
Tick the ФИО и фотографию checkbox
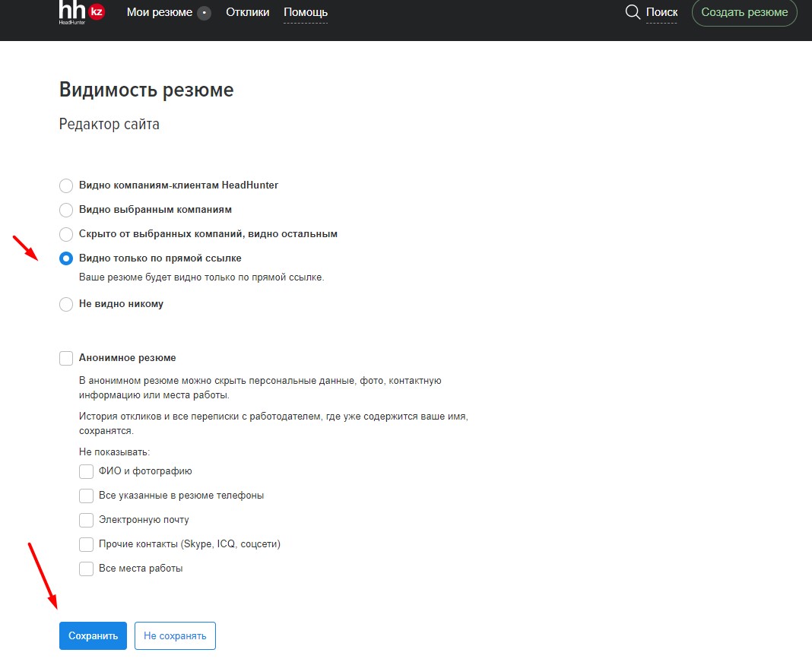86,471
